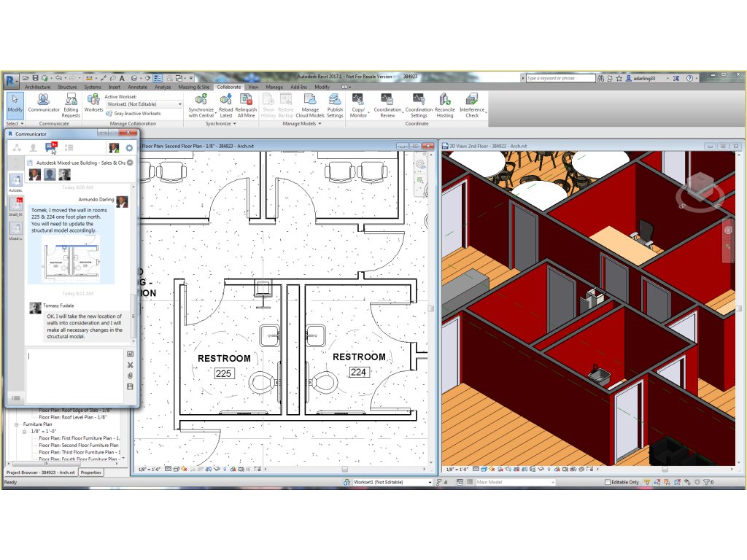
Task: Open the View ribbon tab
Action: click(253, 87)
